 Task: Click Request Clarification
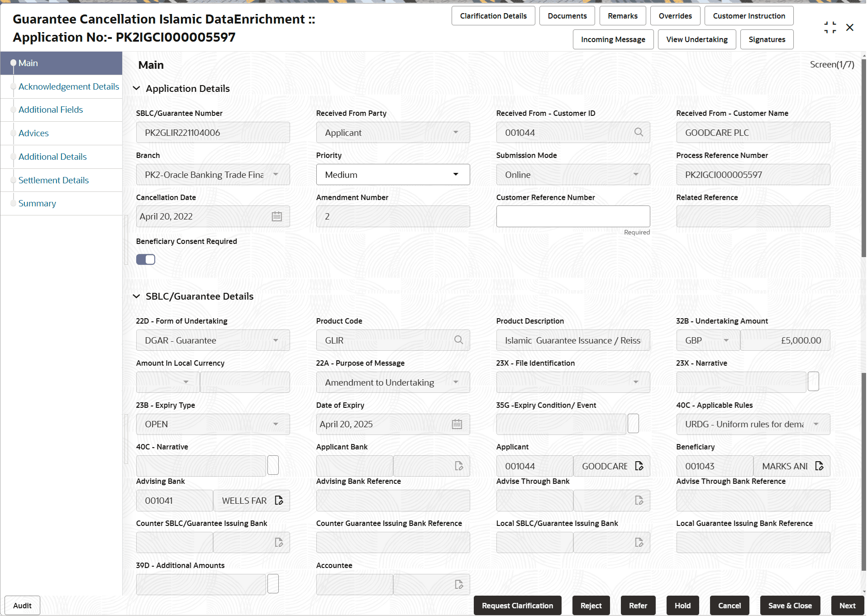(x=517, y=605)
